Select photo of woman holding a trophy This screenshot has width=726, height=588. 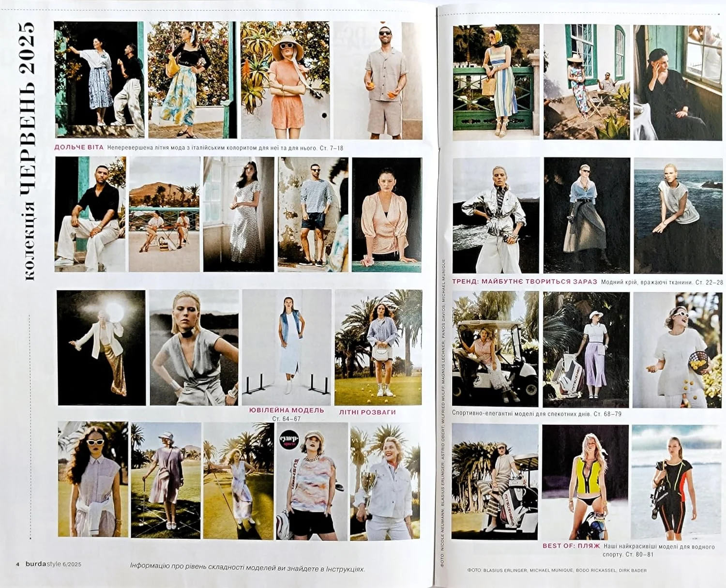point(385,481)
